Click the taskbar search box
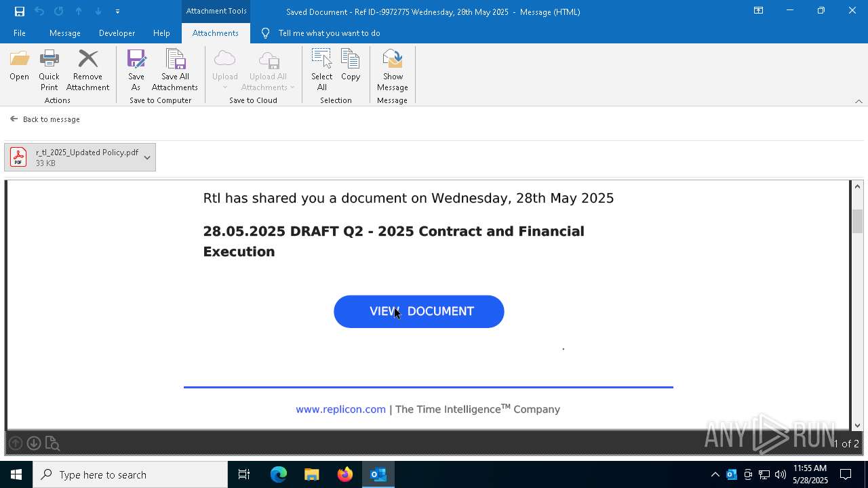 [130, 474]
